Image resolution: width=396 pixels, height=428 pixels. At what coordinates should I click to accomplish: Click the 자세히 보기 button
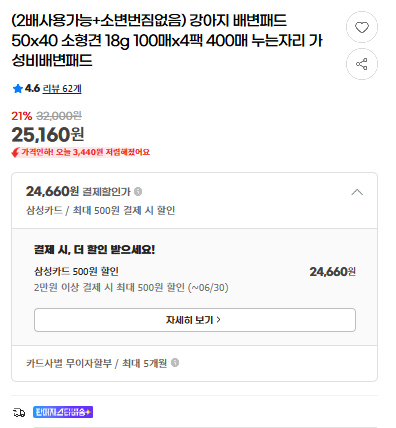tap(195, 320)
